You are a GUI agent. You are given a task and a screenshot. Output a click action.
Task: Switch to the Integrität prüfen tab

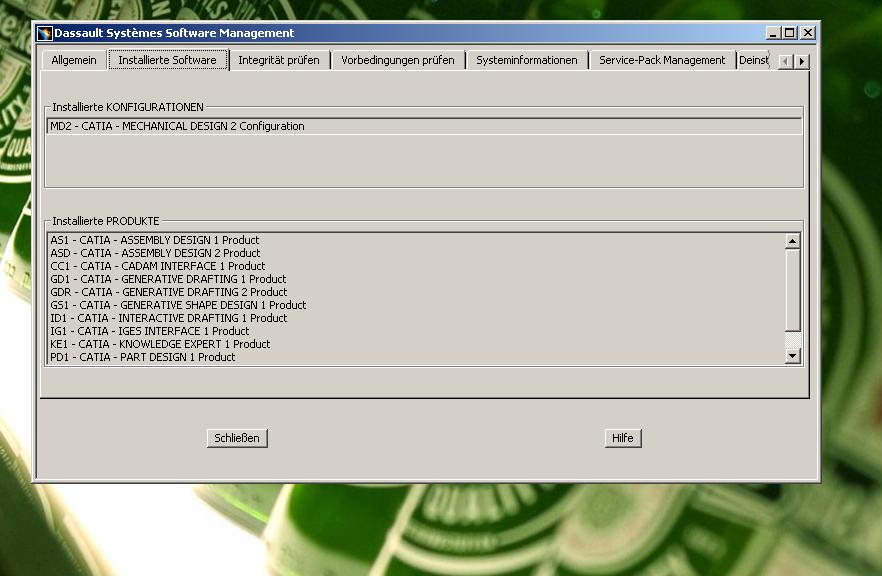pos(279,60)
